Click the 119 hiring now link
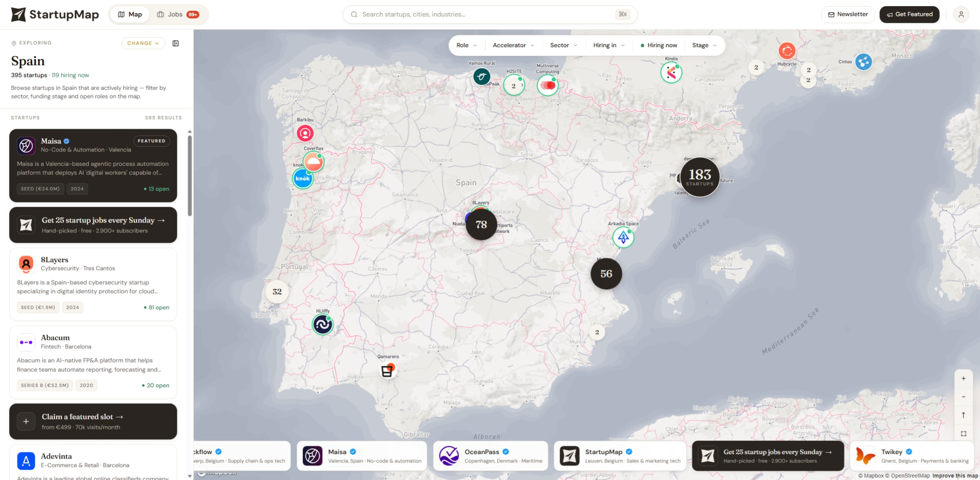This screenshot has width=980, height=480. click(70, 75)
